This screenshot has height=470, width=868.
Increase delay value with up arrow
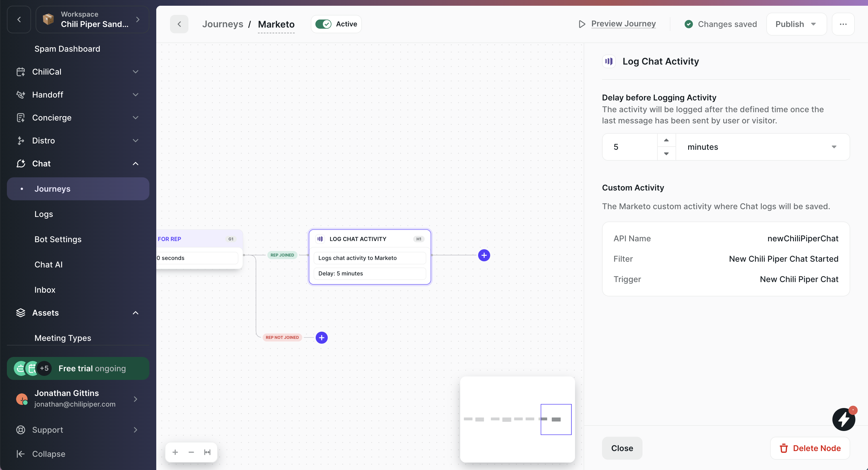point(666,140)
